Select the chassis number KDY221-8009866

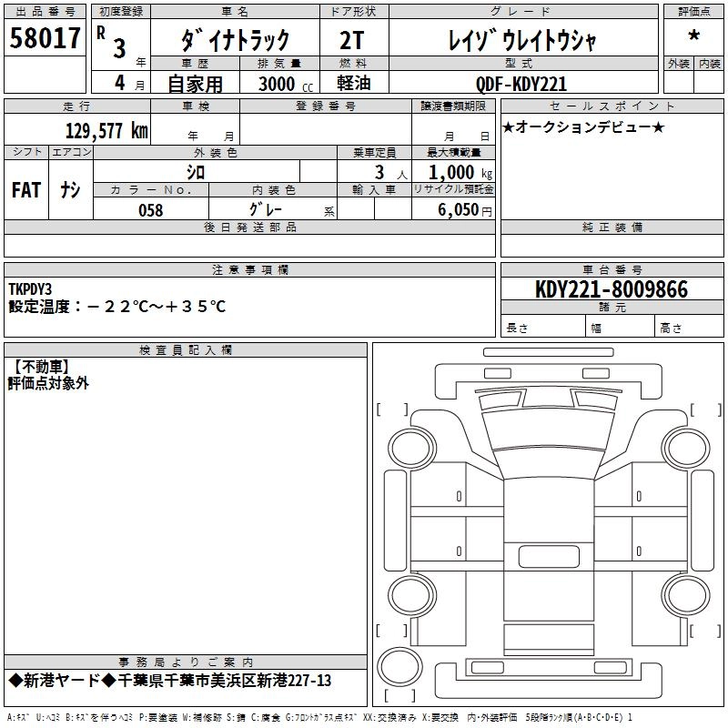612,289
